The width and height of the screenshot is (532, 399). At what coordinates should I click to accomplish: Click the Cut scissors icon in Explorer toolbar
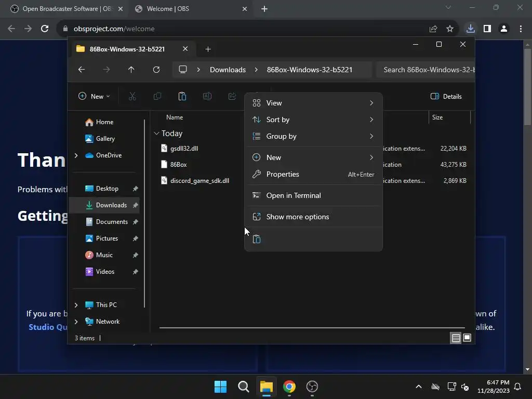(132, 96)
